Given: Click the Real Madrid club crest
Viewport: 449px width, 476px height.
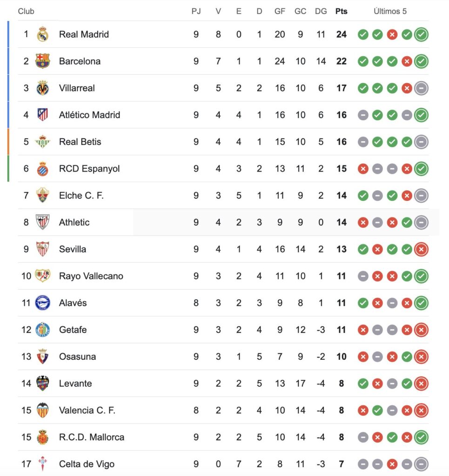Looking at the screenshot, I should click(43, 34).
